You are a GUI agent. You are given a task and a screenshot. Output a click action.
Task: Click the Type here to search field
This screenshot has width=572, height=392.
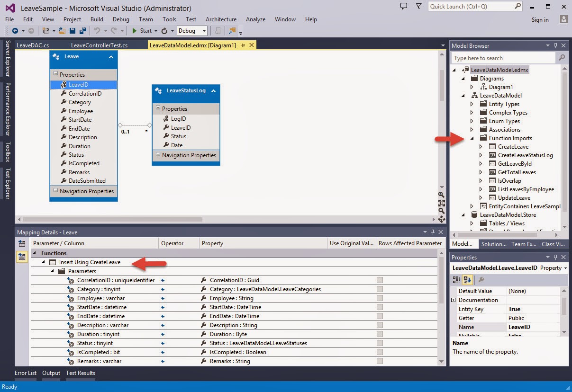[x=504, y=58]
